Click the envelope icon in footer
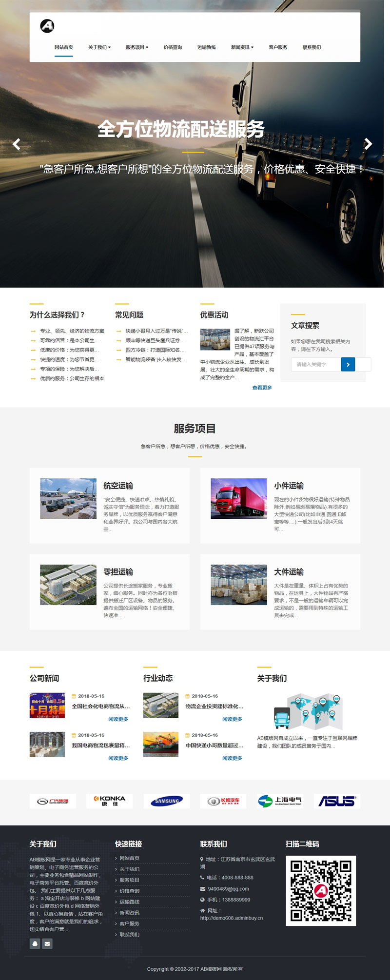The width and height of the screenshot is (390, 980). [x=47, y=944]
